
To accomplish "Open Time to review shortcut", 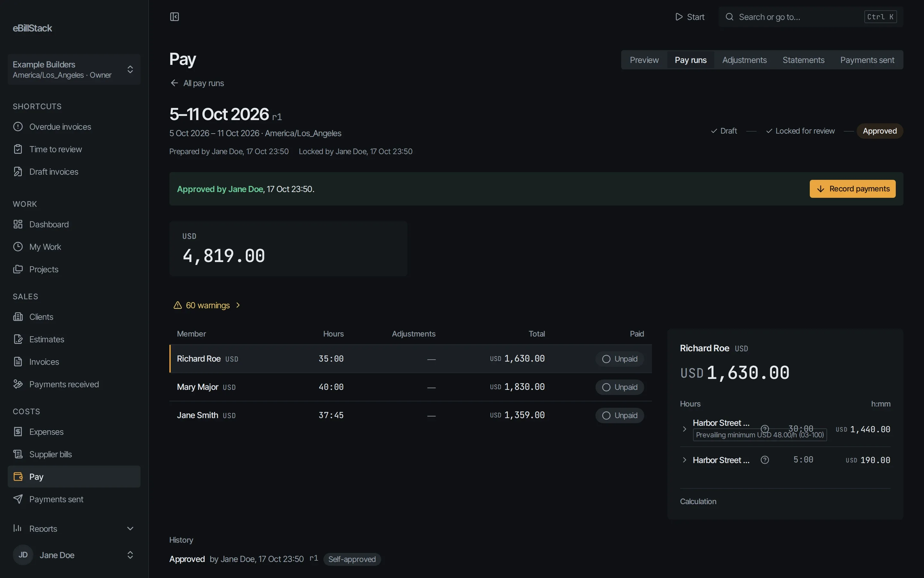I will pyautogui.click(x=74, y=149).
